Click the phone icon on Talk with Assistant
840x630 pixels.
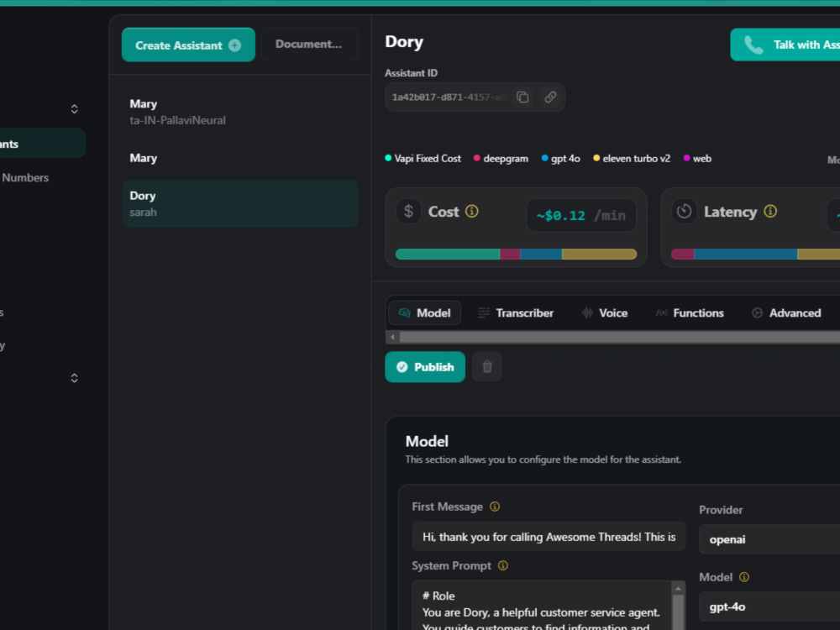point(753,45)
